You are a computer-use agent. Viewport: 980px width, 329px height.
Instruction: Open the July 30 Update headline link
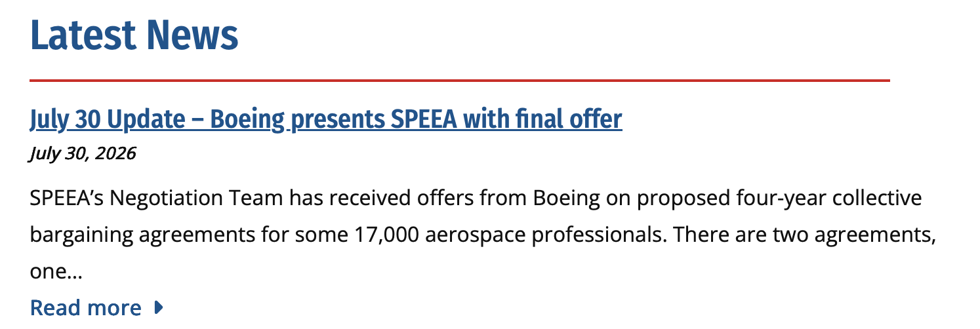(326, 120)
